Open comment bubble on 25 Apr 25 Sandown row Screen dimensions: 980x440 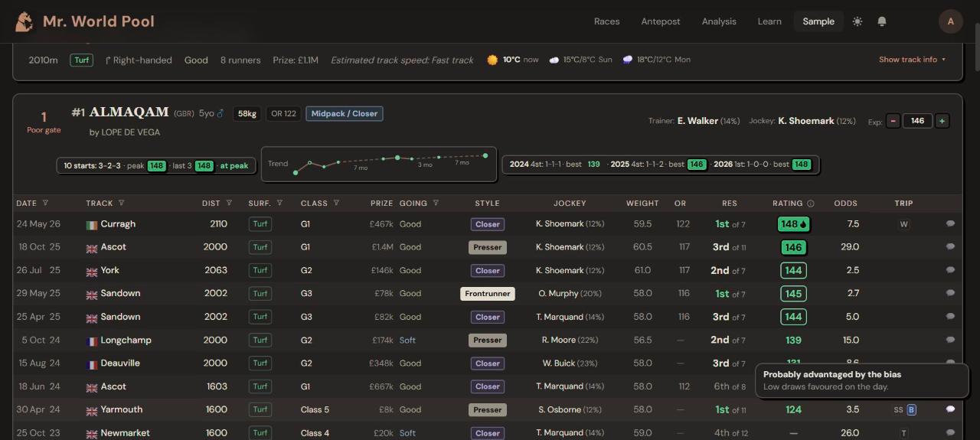950,317
